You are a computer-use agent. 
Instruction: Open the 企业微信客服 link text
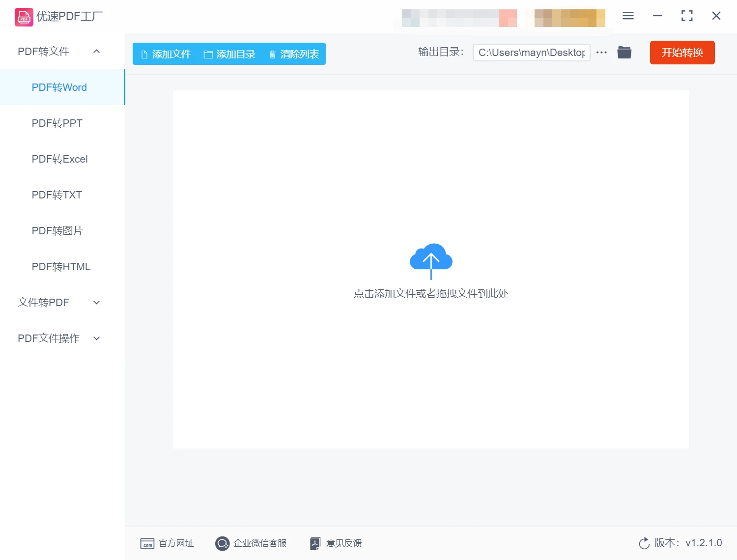tap(260, 543)
